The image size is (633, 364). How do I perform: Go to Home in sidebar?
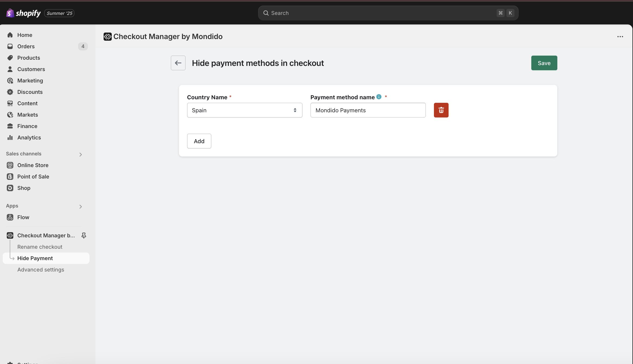point(25,35)
